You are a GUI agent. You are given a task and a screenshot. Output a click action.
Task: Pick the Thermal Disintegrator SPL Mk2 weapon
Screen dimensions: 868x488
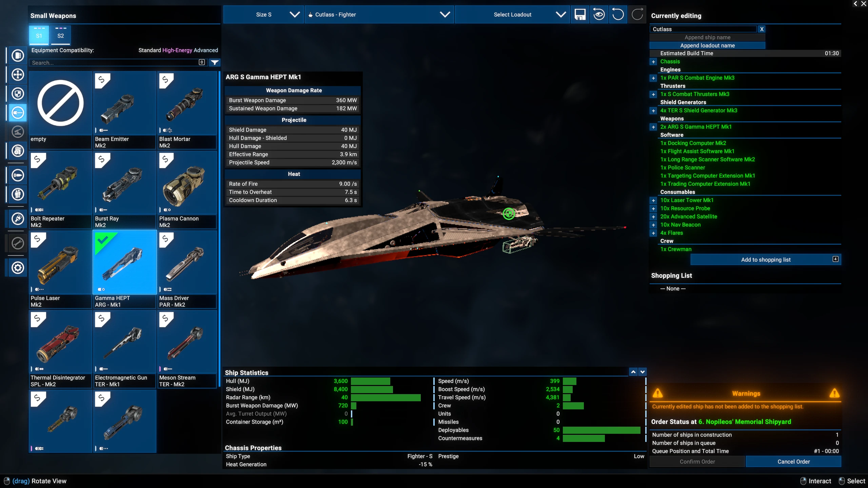coord(60,349)
